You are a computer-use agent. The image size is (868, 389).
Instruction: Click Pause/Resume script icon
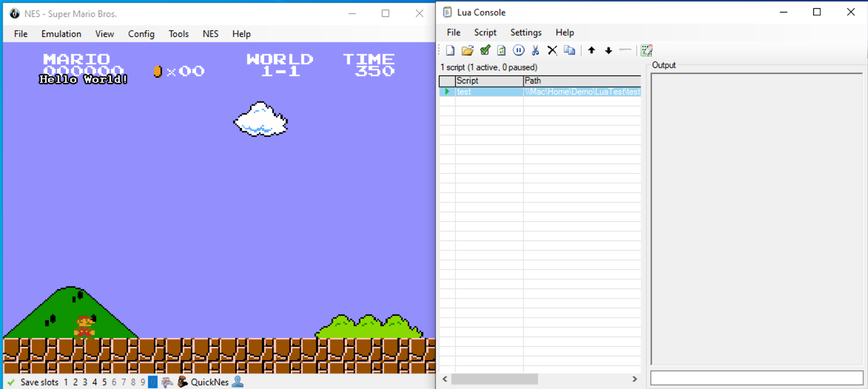519,50
